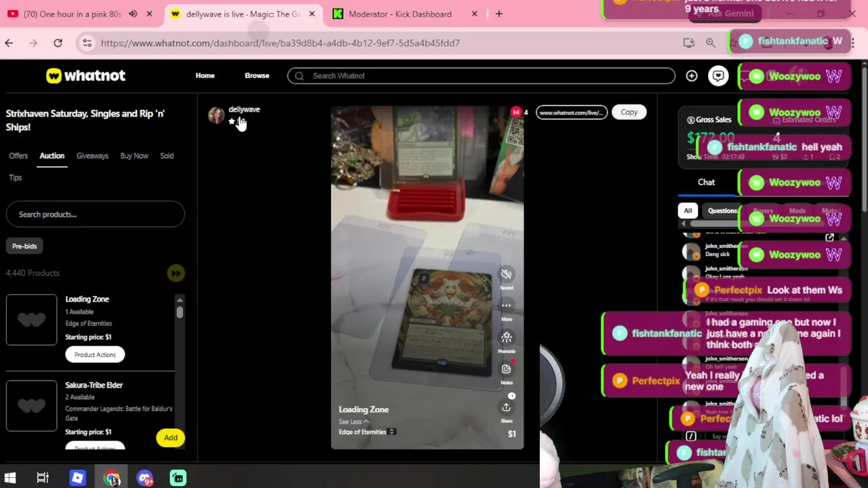The width and height of the screenshot is (868, 488).
Task: Open the More options icon on video
Action: pyautogui.click(x=507, y=306)
